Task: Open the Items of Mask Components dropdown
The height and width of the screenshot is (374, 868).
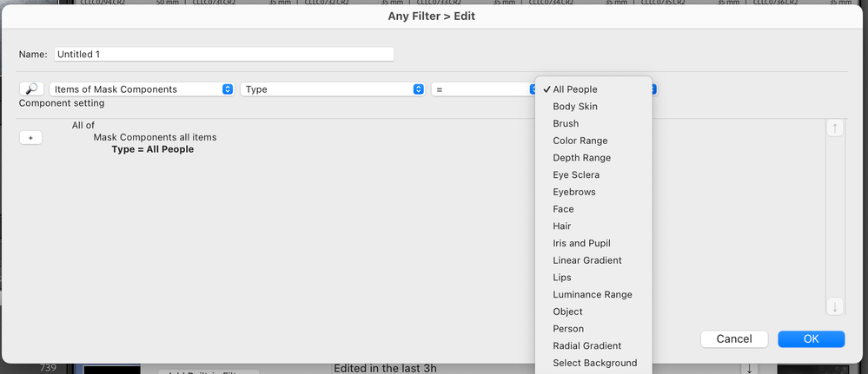Action: [x=142, y=89]
